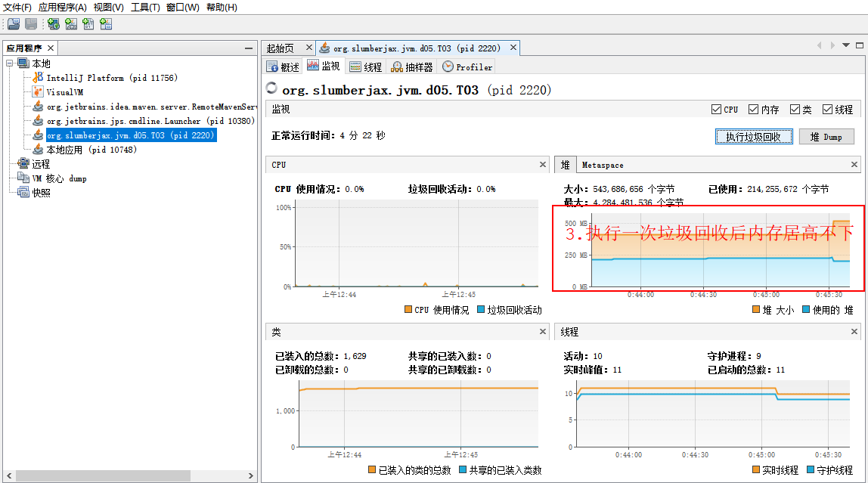The image size is (868, 483).
Task: Click the 执行垃圾回收 button
Action: (754, 137)
